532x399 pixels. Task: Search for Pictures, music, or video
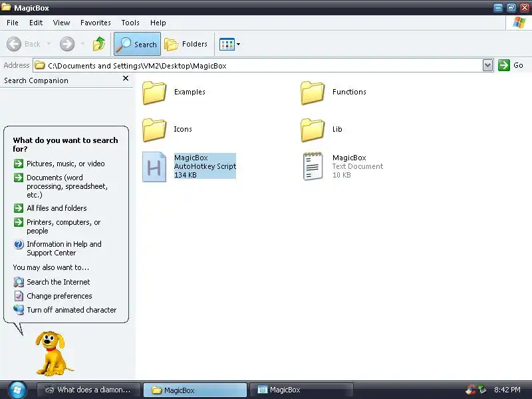(x=65, y=164)
